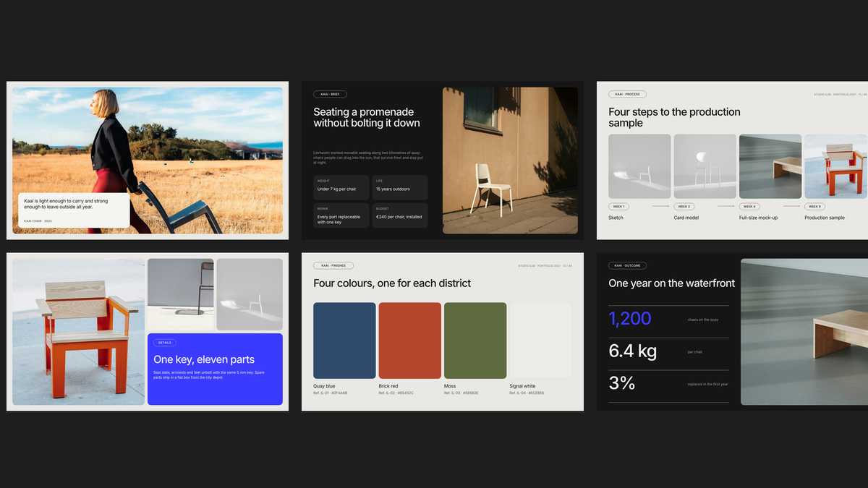Click the 'Sketch' step label
Viewport: 868px width, 488px height.
(616, 218)
